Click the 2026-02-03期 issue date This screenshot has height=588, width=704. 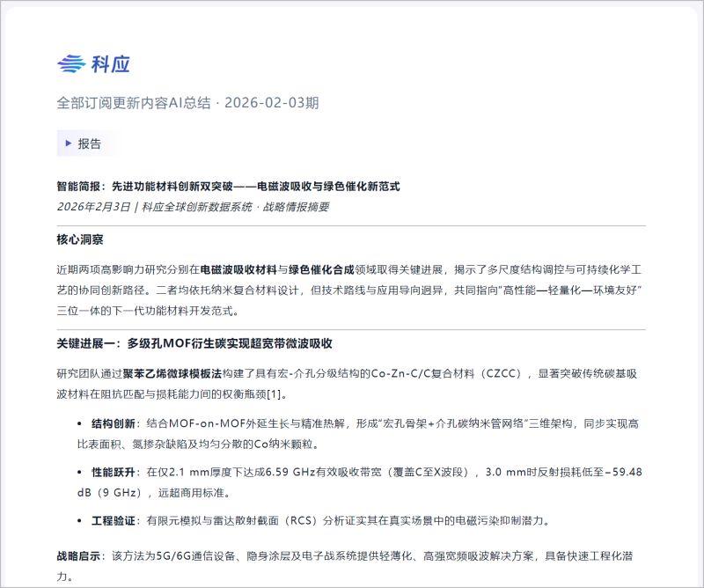tap(271, 103)
